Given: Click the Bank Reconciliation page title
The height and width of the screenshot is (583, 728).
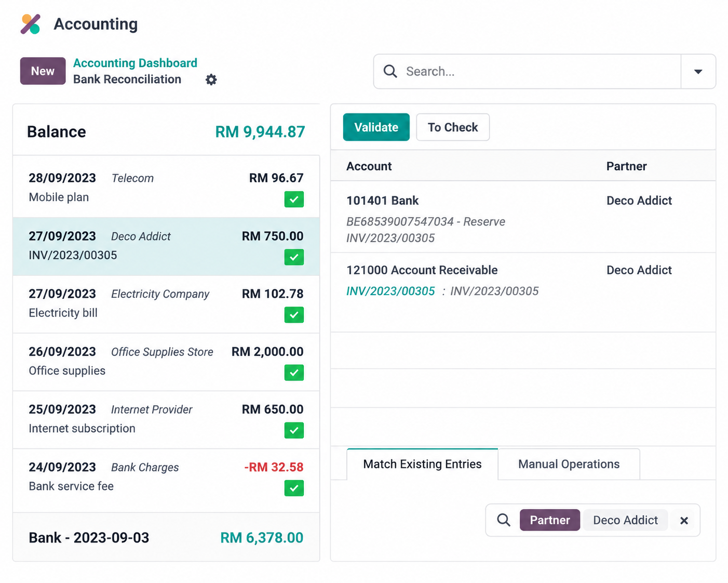Looking at the screenshot, I should [127, 79].
